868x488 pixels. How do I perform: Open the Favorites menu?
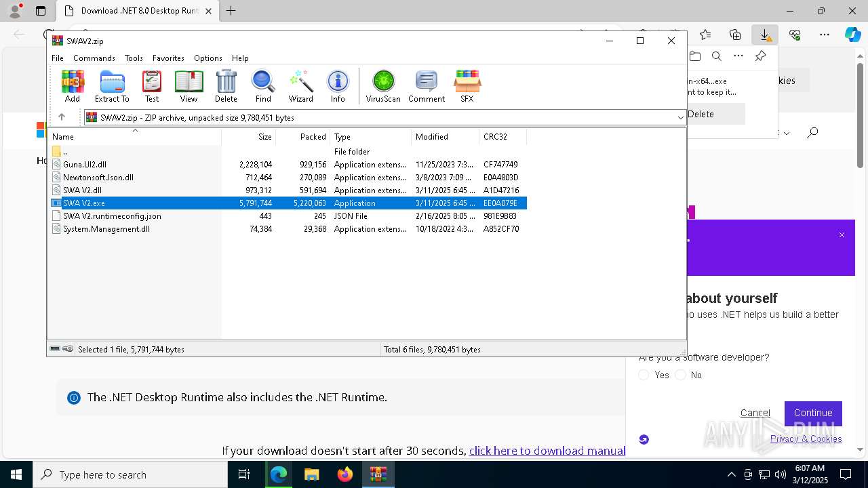(168, 58)
